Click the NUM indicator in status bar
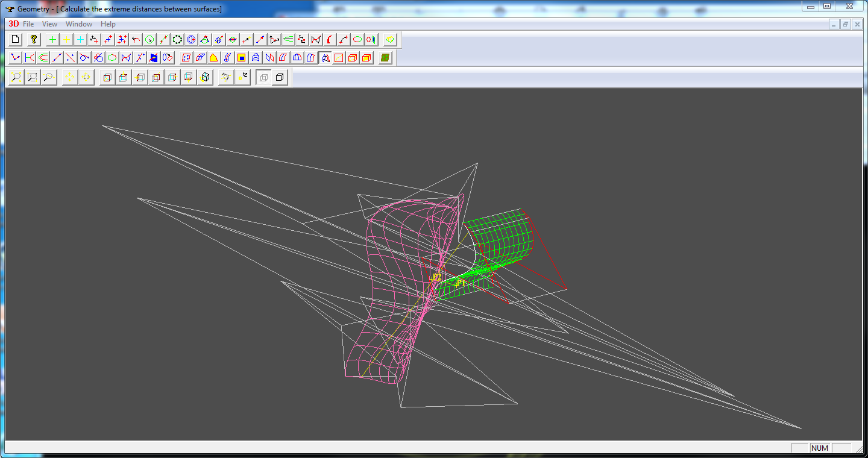 tap(820, 448)
